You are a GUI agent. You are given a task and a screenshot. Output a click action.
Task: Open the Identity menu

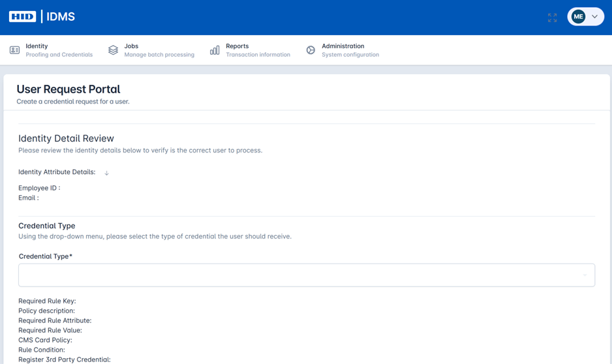point(51,50)
